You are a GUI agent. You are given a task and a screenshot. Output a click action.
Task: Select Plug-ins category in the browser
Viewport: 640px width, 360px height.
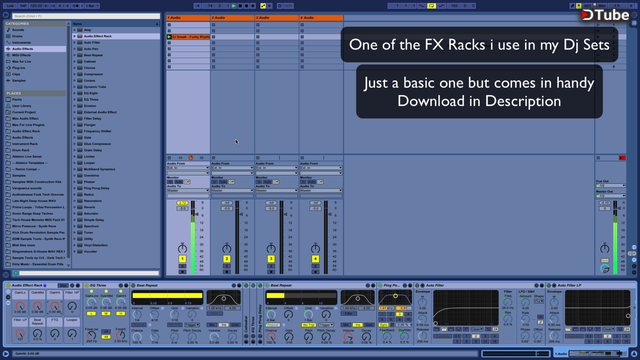(x=18, y=68)
